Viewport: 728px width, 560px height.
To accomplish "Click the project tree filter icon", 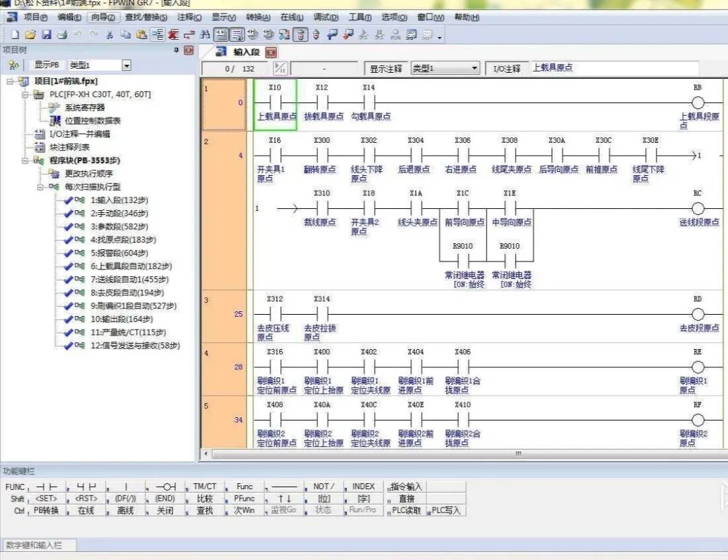I will (13, 65).
